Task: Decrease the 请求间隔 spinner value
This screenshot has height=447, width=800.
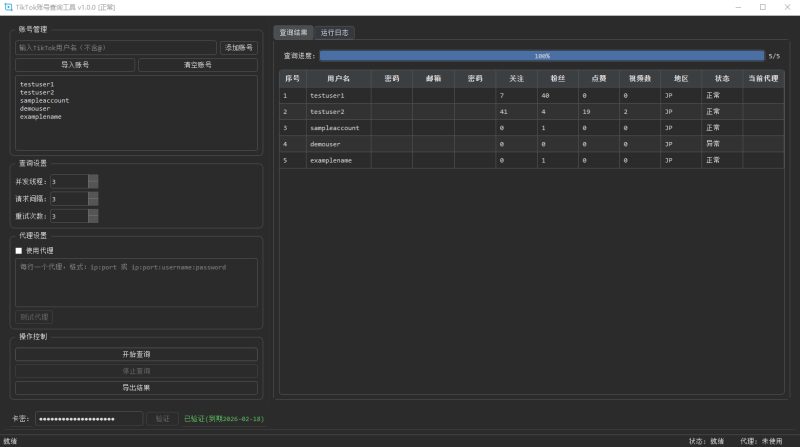Action: click(93, 202)
